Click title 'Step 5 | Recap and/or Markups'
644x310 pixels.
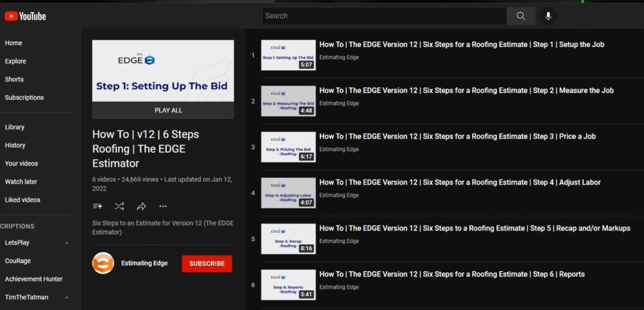click(475, 228)
